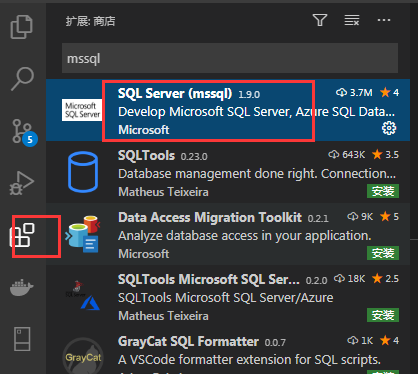This screenshot has width=418, height=374.
Task: Click the 5 star rating of Migration Toolkit
Action: pos(389,217)
